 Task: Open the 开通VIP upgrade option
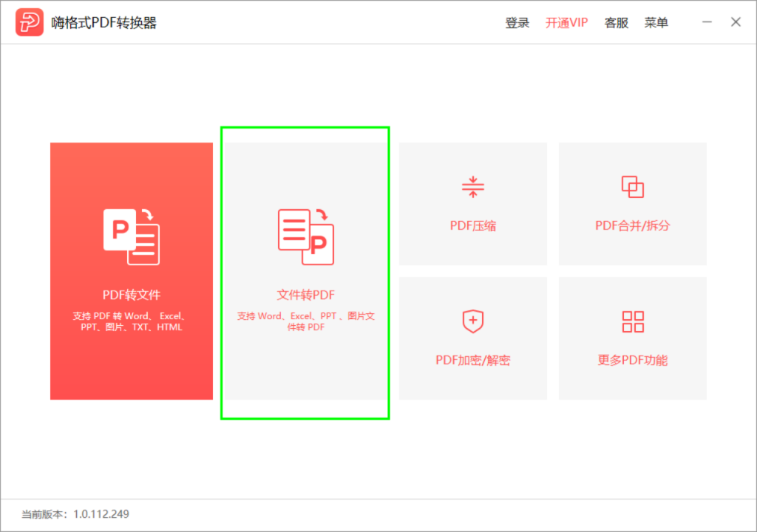point(567,23)
